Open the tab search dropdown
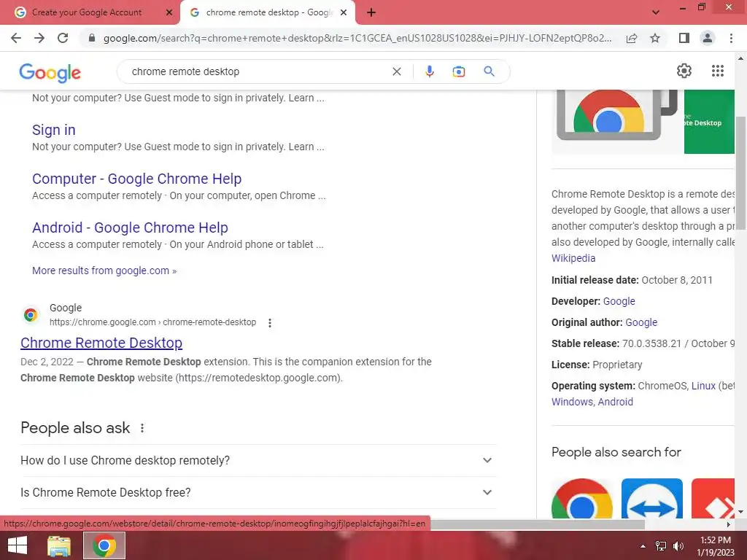747x560 pixels. pyautogui.click(x=656, y=12)
